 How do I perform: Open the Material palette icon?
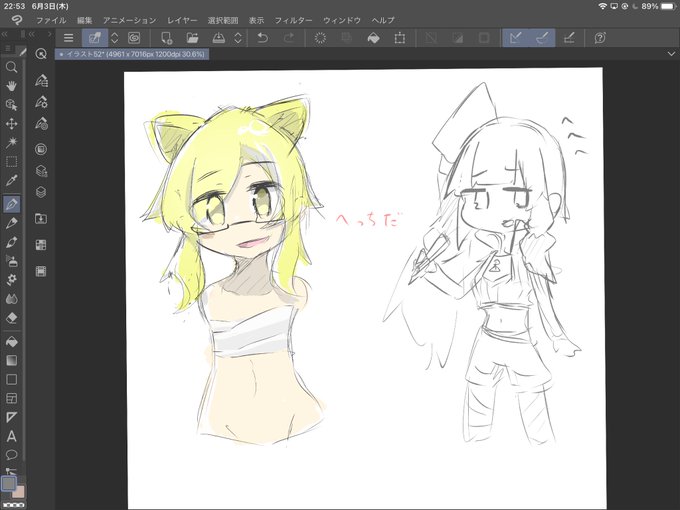(x=41, y=219)
